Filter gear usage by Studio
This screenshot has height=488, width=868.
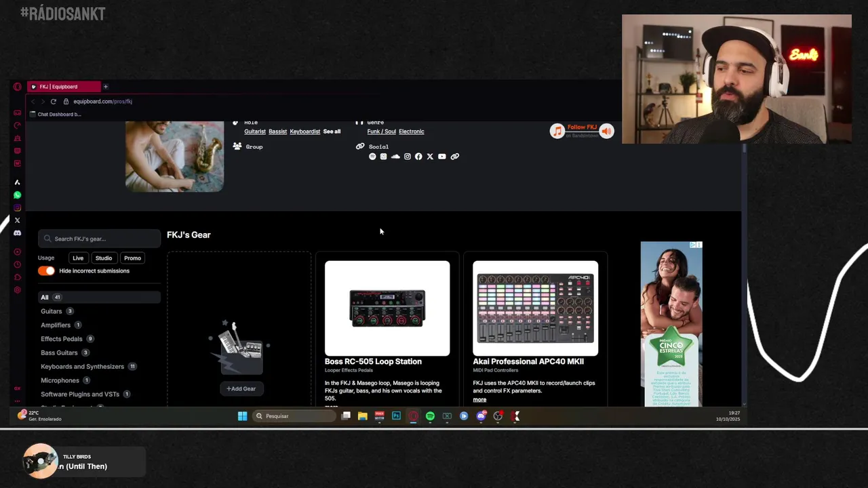point(104,258)
